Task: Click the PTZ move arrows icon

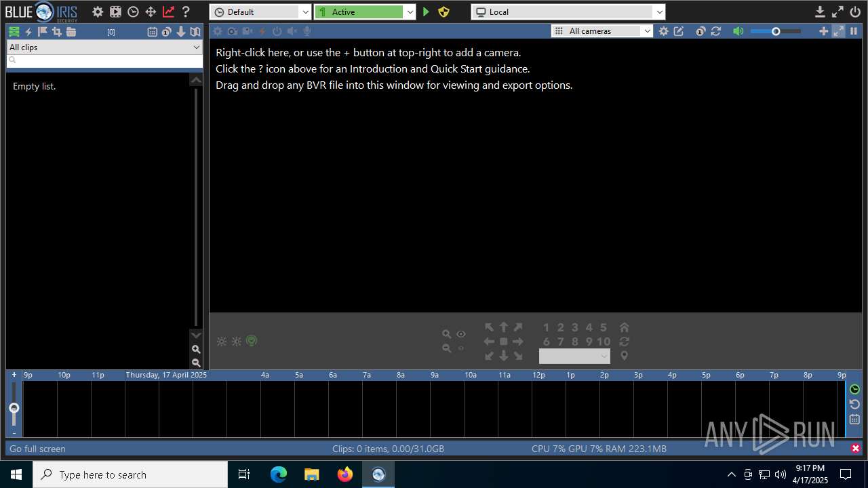Action: pyautogui.click(x=151, y=12)
